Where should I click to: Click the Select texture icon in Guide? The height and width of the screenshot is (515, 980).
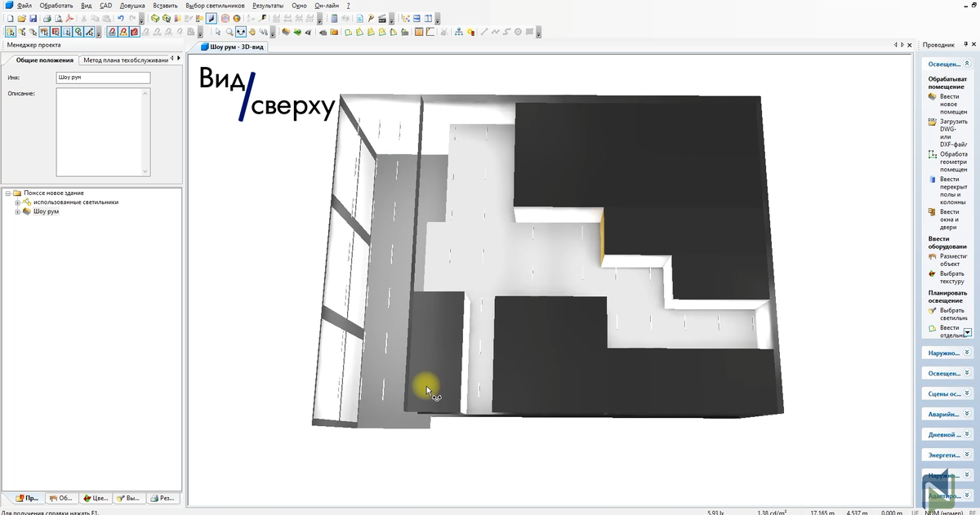(932, 274)
